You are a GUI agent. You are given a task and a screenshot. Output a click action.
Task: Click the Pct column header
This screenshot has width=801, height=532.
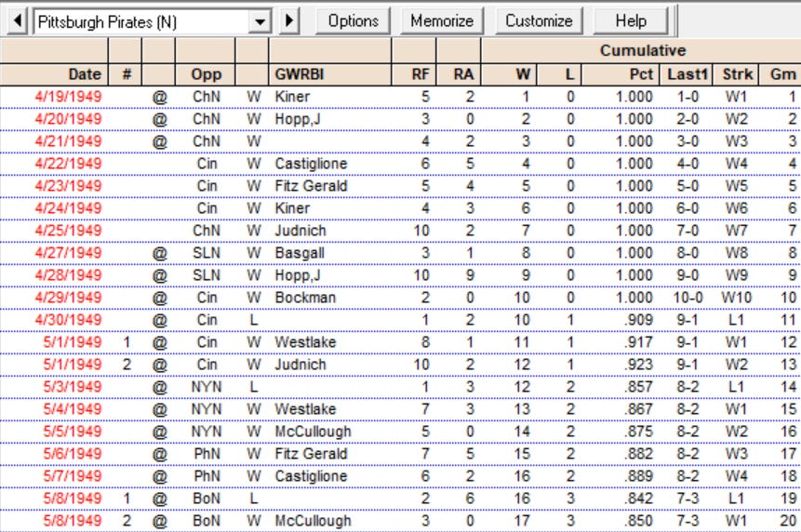[621, 74]
